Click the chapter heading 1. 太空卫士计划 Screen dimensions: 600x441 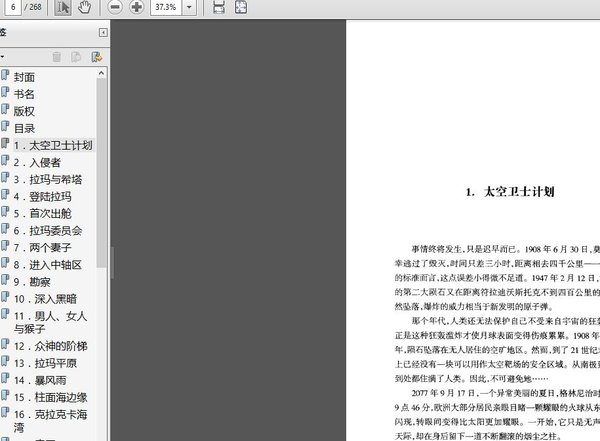510,192
